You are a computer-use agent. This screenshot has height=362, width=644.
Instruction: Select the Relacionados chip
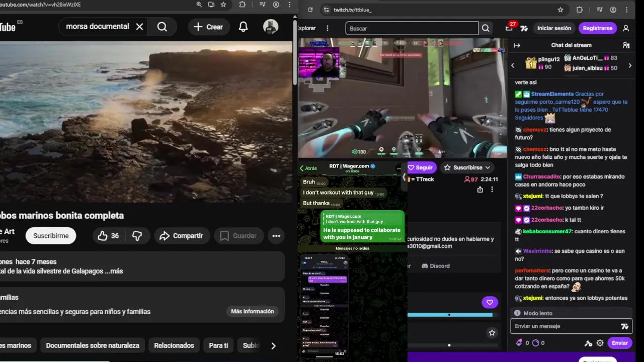point(174,345)
